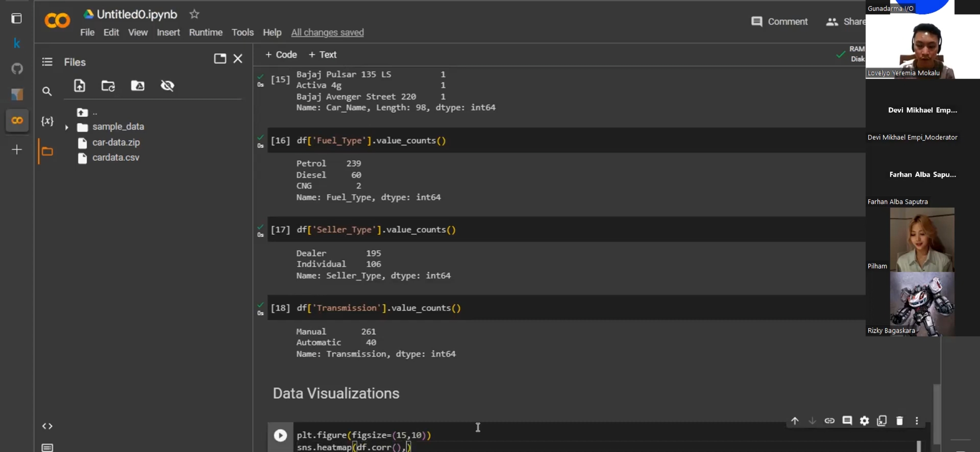Open cell editor settings gear
Screen dimensions: 980x452
tap(864, 421)
